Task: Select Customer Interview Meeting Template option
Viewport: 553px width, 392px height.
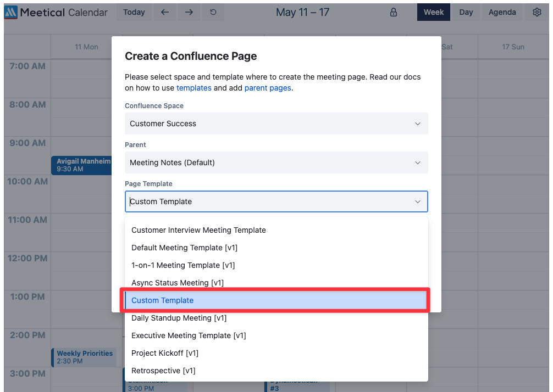Action: point(276,231)
